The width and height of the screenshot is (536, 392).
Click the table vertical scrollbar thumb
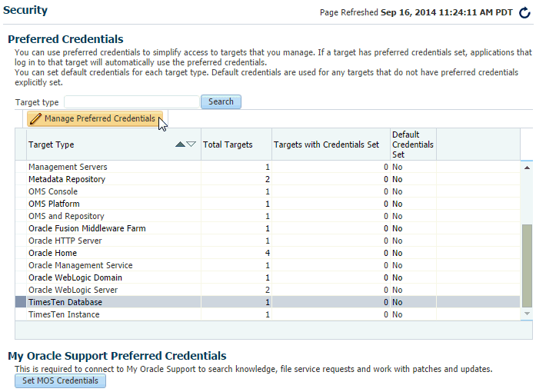pyautogui.click(x=527, y=265)
